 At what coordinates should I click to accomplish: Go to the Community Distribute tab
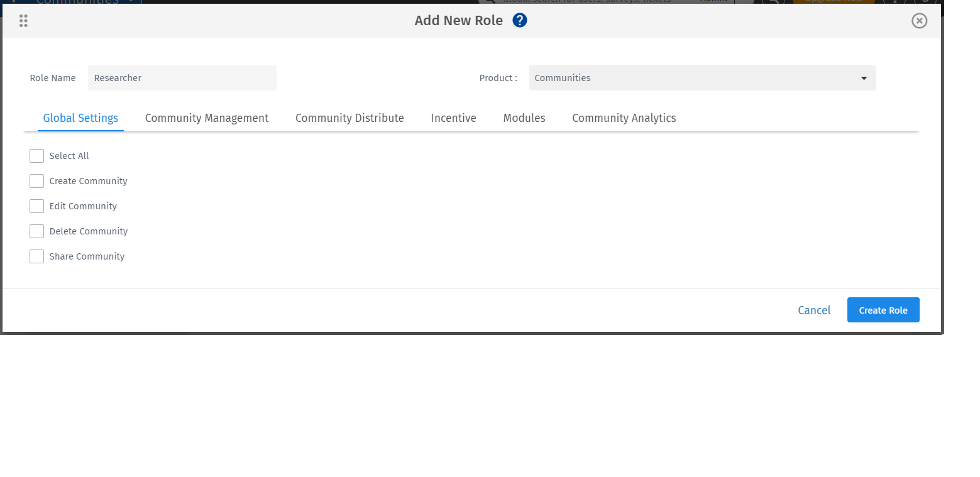pos(350,118)
